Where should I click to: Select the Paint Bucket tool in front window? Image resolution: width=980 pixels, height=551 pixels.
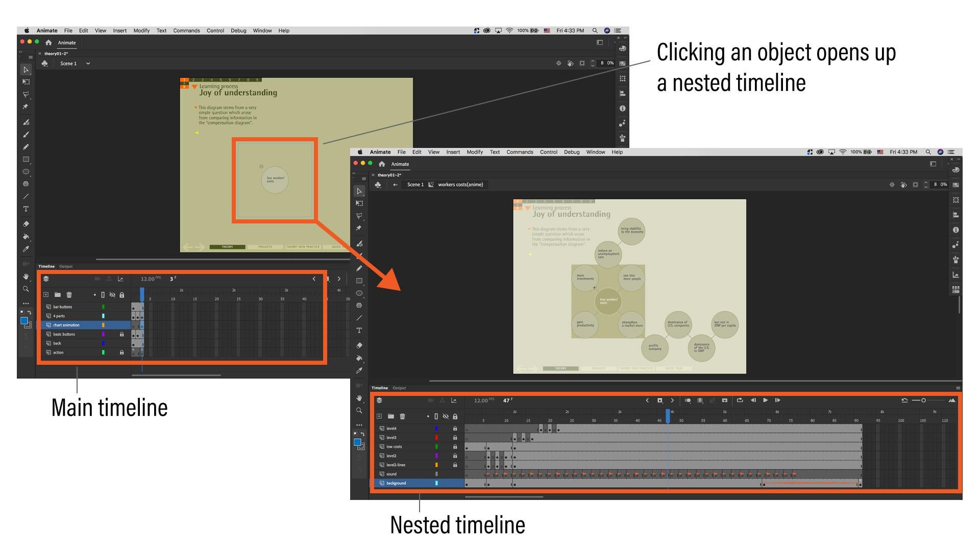(359, 358)
